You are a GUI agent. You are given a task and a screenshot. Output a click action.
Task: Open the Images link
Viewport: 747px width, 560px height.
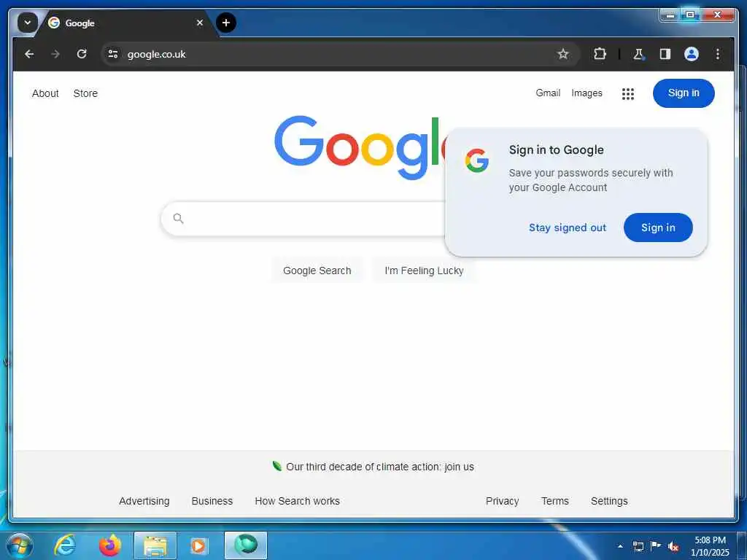tap(587, 93)
